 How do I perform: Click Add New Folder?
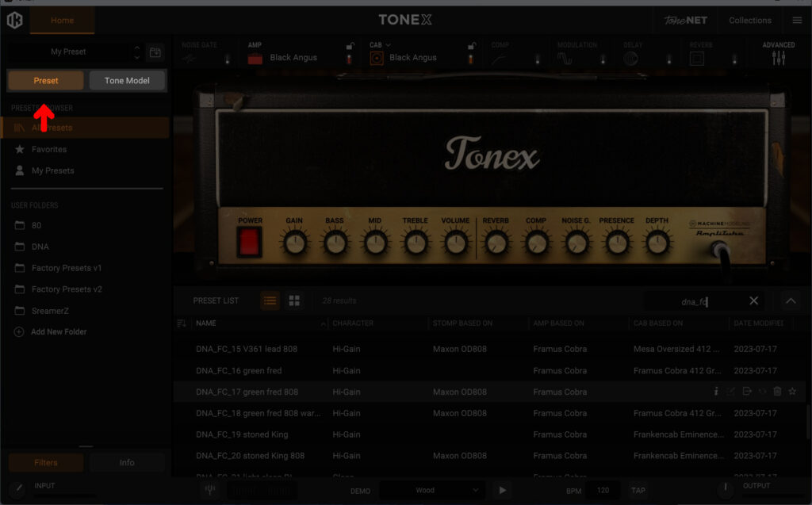coord(59,331)
